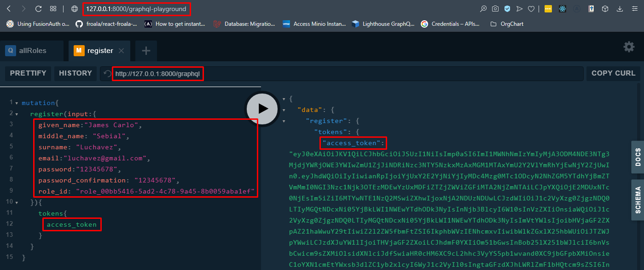
Task: Add a new tab with the plus icon
Action: 146,51
